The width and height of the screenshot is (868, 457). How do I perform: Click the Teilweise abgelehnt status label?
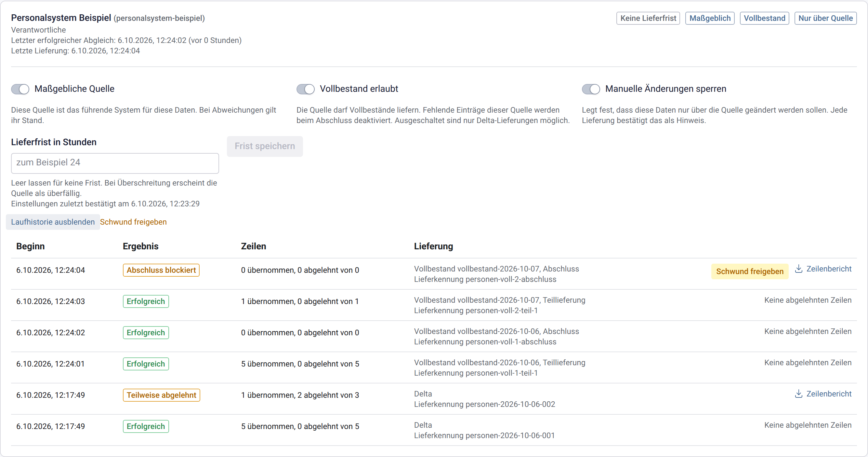161,395
